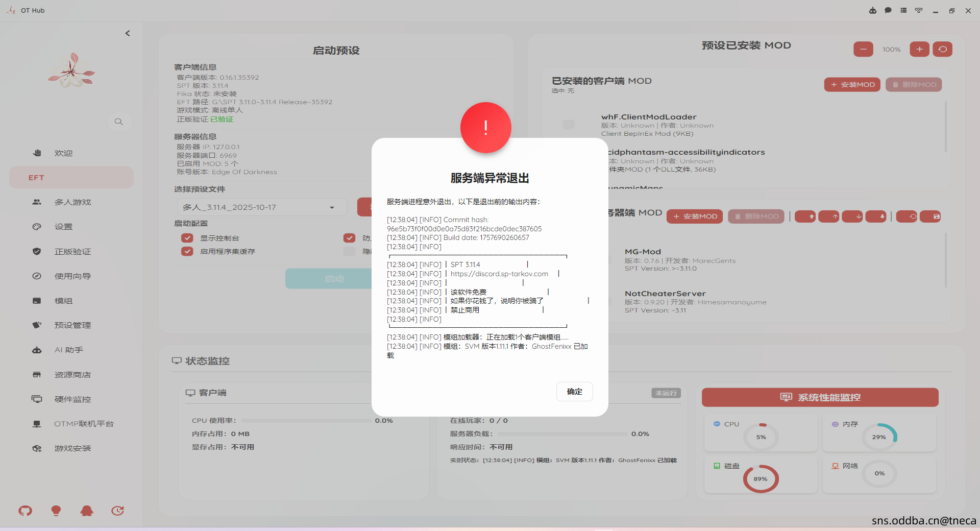Open the 资源商店 menu item
The width and height of the screenshot is (980, 531).
pos(72,375)
